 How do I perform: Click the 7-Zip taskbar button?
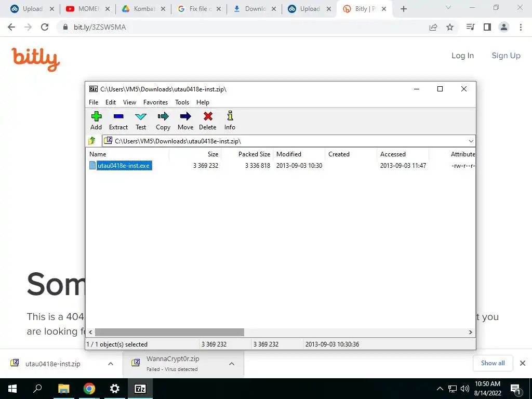pyautogui.click(x=140, y=389)
